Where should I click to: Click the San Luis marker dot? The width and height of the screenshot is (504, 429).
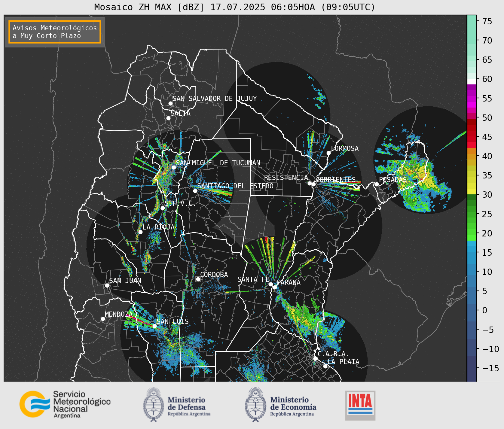154,326
